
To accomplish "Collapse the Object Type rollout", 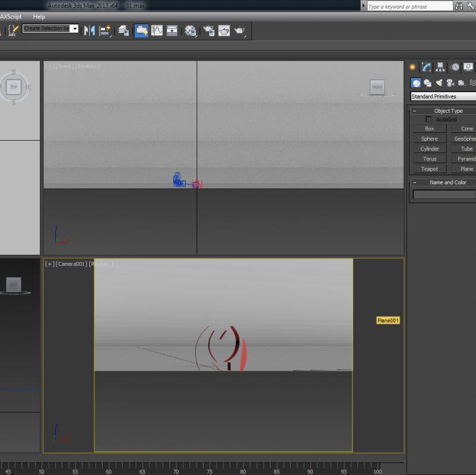I will (414, 111).
